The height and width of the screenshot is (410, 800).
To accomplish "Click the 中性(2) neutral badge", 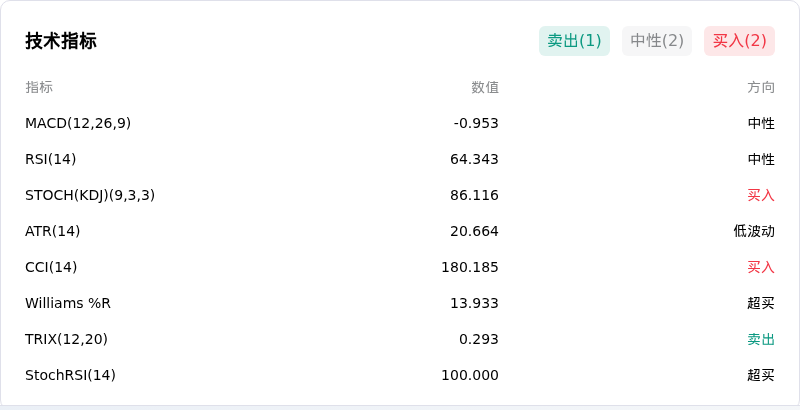I will coord(657,41).
